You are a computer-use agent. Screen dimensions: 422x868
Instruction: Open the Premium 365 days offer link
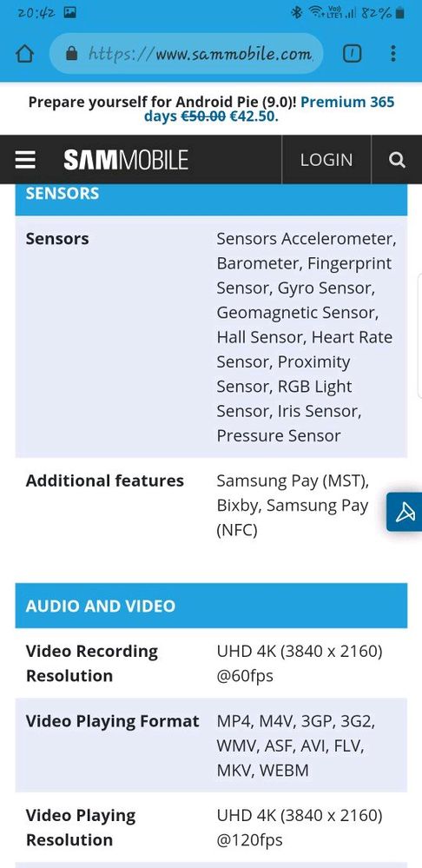click(x=269, y=109)
